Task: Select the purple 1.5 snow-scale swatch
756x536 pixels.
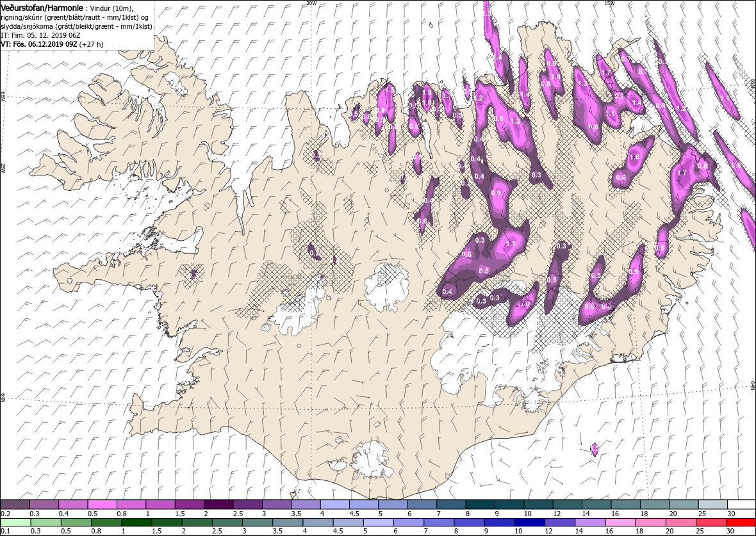Action: coord(190,505)
